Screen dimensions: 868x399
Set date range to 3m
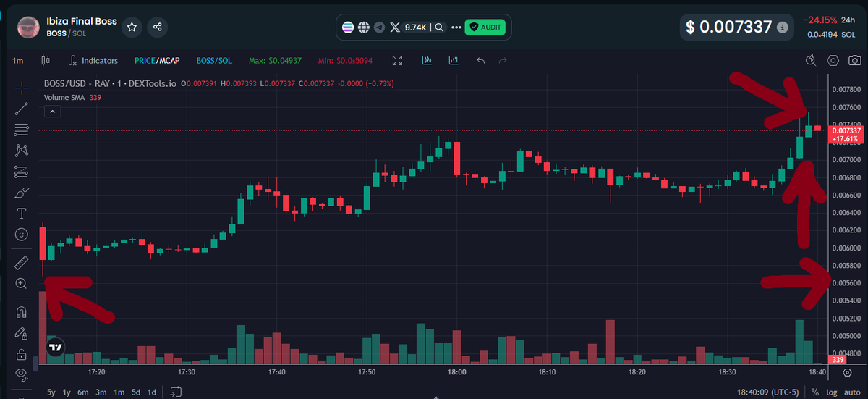pyautogui.click(x=101, y=392)
